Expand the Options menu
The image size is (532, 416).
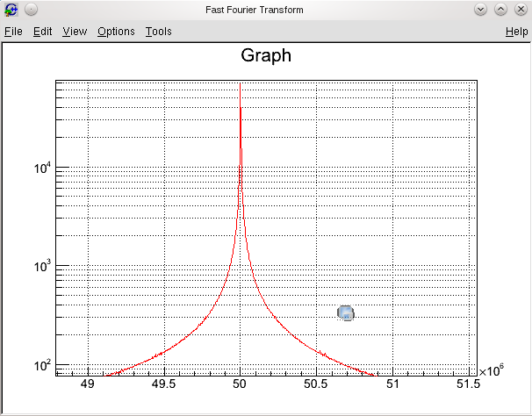pyautogui.click(x=116, y=32)
